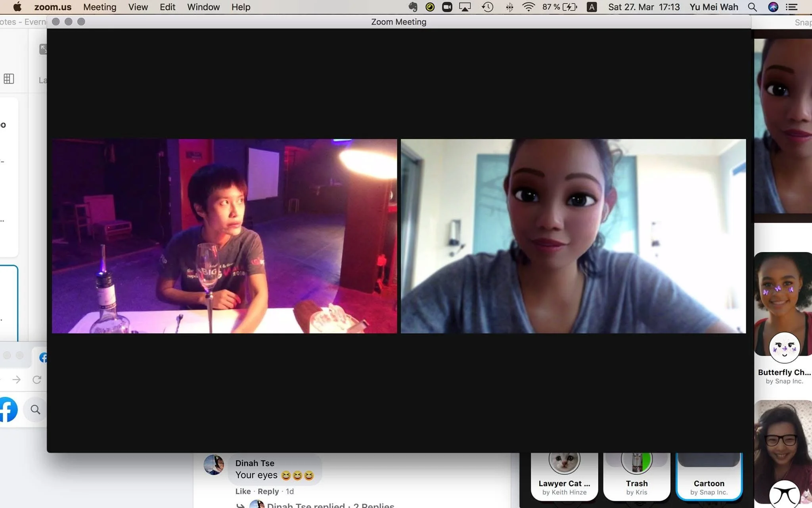This screenshot has width=812, height=508.
Task: Click the Bluetooth status icon
Action: pyautogui.click(x=509, y=7)
